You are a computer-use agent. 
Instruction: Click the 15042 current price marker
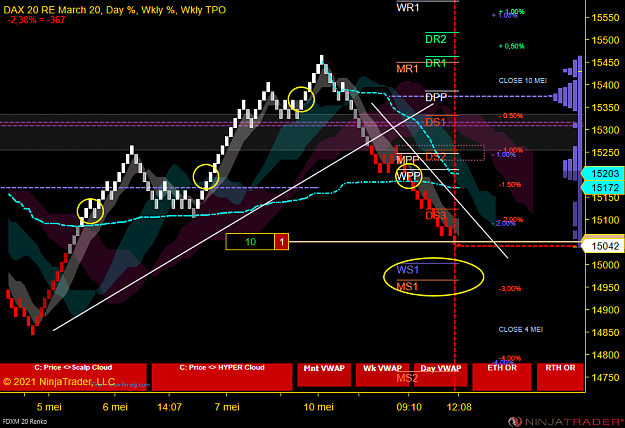pyautogui.click(x=602, y=246)
